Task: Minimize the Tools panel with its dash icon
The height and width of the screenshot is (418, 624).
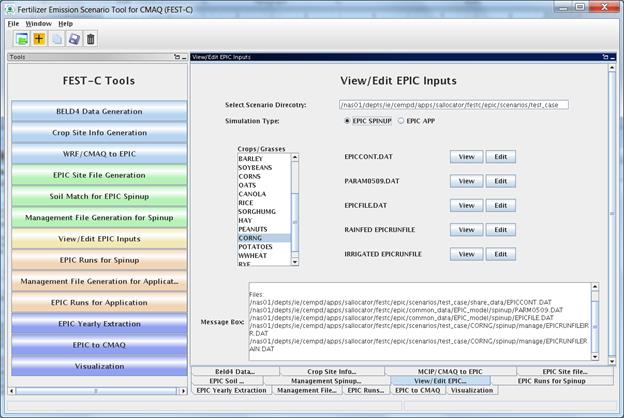Action: click(184, 57)
